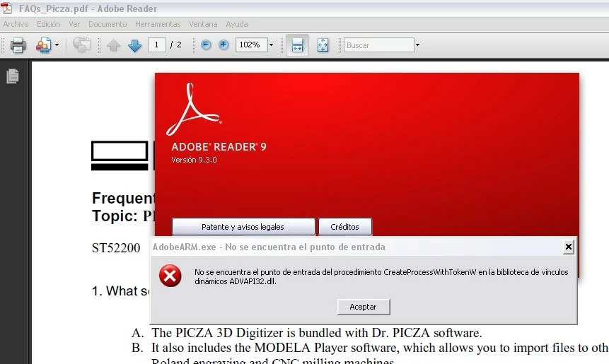This screenshot has height=364, width=609.
Task: Click the Buscar search field
Action: [378, 45]
